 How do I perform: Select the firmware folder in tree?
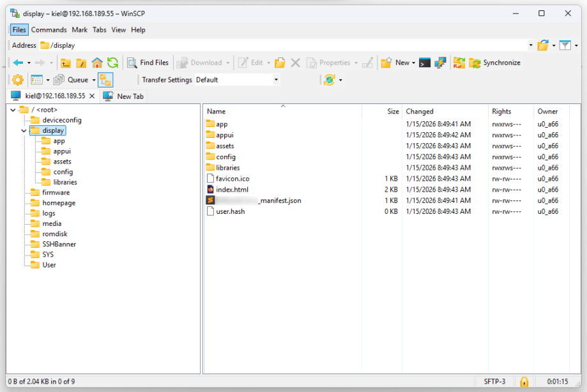tap(56, 193)
